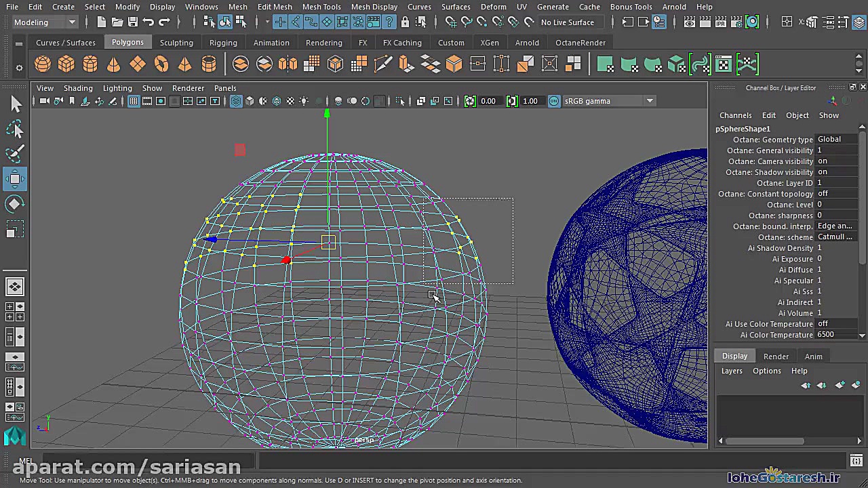Select the Lasso selection tool
868x488 pixels.
click(15, 129)
